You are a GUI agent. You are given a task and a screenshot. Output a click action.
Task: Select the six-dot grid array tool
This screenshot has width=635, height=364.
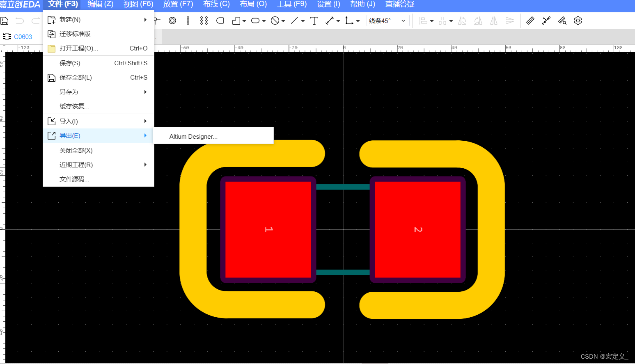coord(204,21)
